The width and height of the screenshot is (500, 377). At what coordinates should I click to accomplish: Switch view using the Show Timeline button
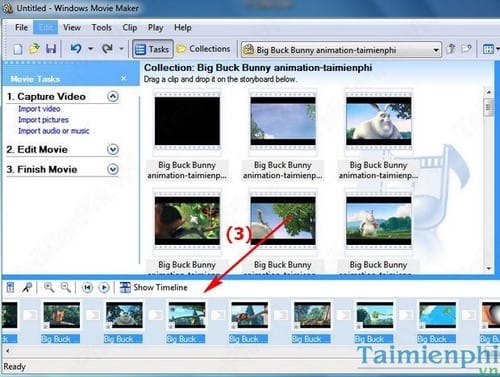pyautogui.click(x=154, y=287)
